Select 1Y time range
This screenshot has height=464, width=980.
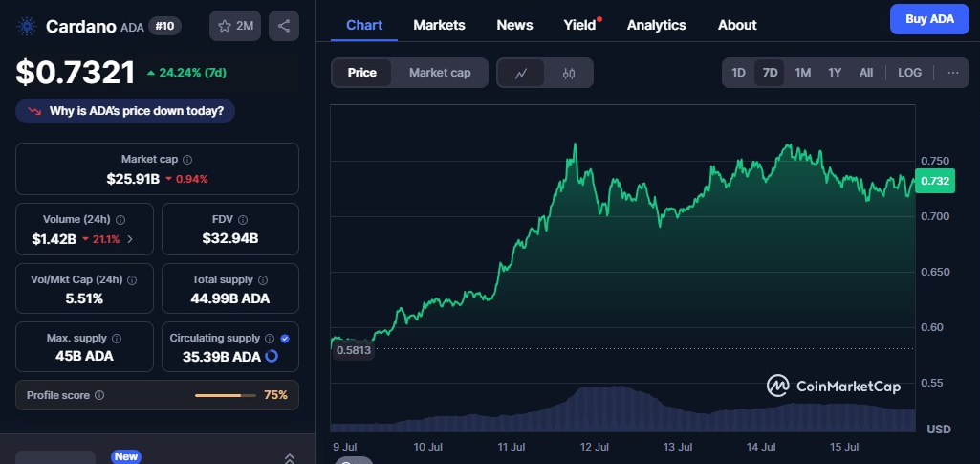[835, 73]
